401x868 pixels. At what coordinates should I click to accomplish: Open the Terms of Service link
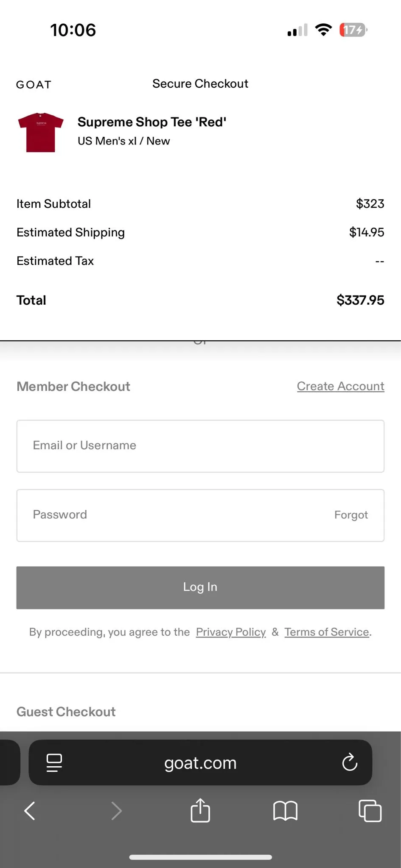[x=327, y=632]
